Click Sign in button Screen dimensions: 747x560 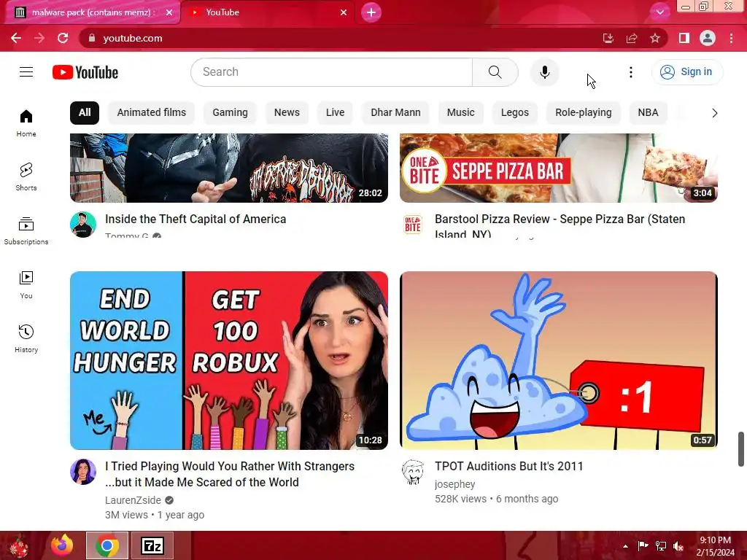click(686, 72)
